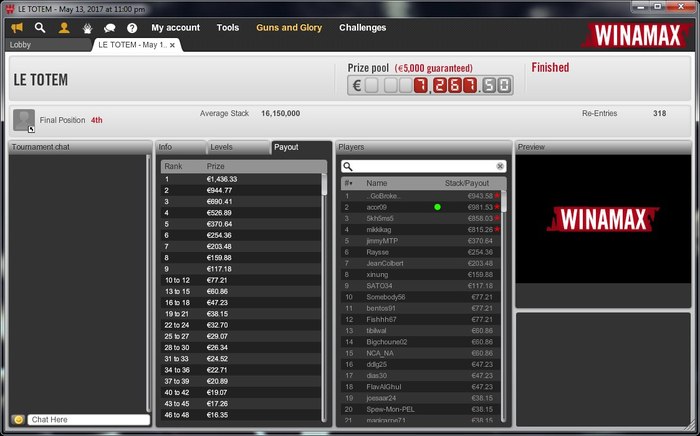Screen dimensions: 700x436
Task: Open the emoji smiley picker in chat
Action: tap(18, 419)
